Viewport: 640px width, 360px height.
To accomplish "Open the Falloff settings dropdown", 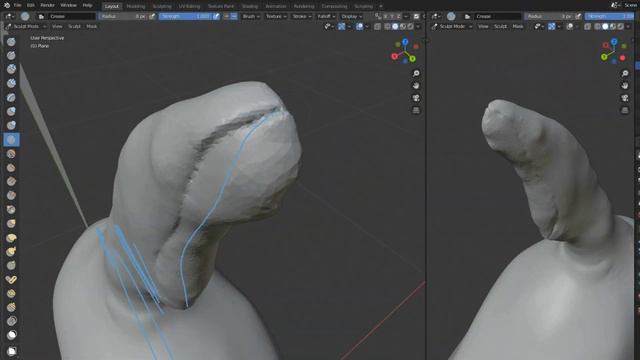I will [326, 16].
